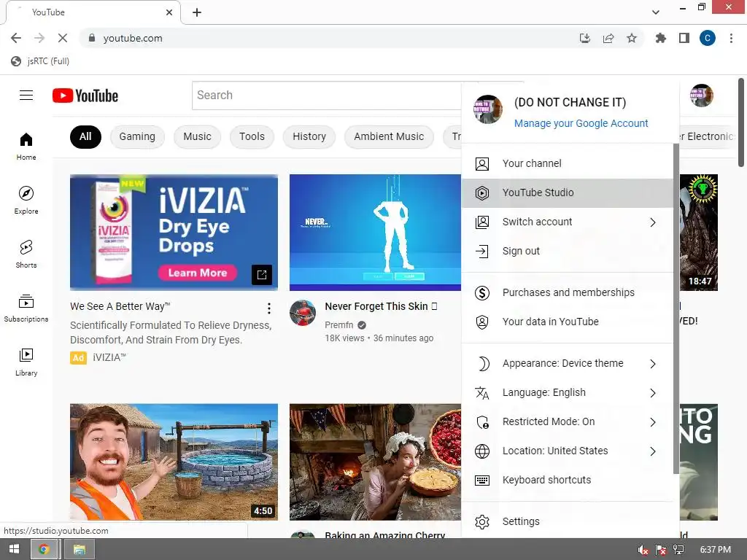Select the History filter chip

[x=309, y=137]
